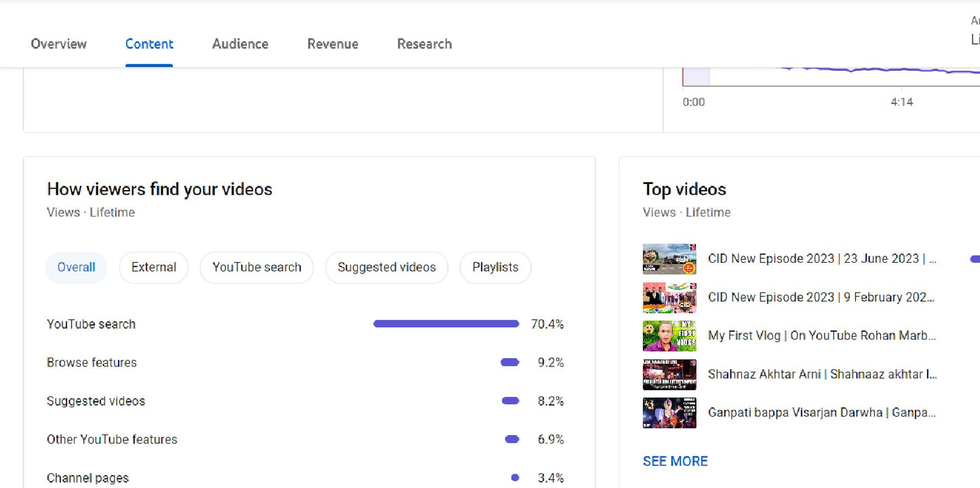Open the Revenue tab
The image size is (980, 488).
coord(332,43)
